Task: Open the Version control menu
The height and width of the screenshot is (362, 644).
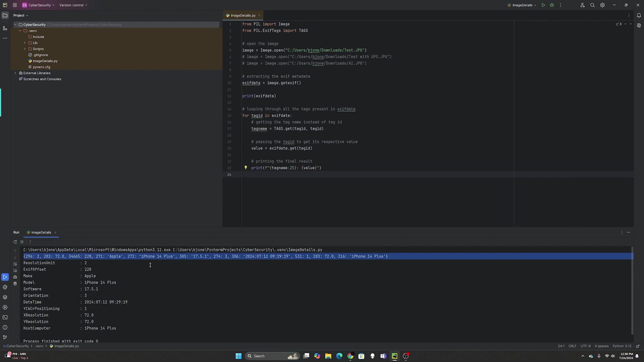Action: 73,5
